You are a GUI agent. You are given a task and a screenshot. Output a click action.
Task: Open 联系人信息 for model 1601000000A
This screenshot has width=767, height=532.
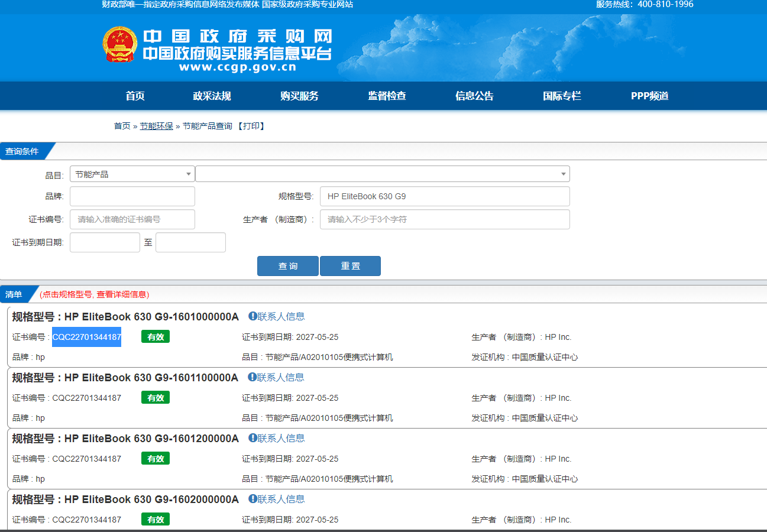(281, 316)
